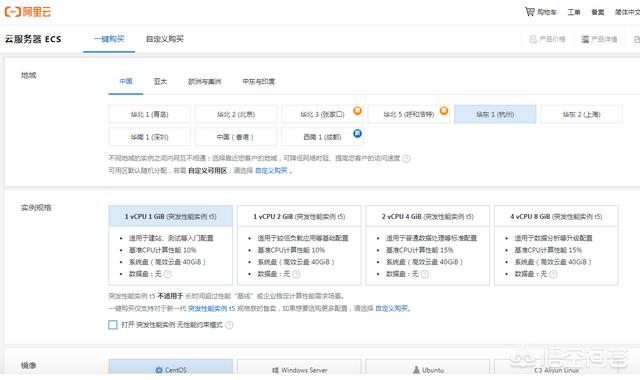Select 4 vCPU 8 GiB instance card
Viewport: 640px width, 380px height.
point(556,245)
